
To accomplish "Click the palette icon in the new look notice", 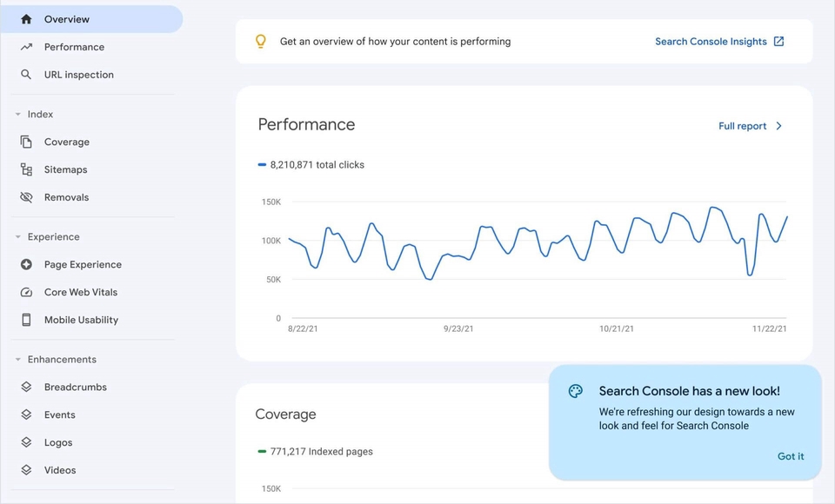I will click(576, 391).
